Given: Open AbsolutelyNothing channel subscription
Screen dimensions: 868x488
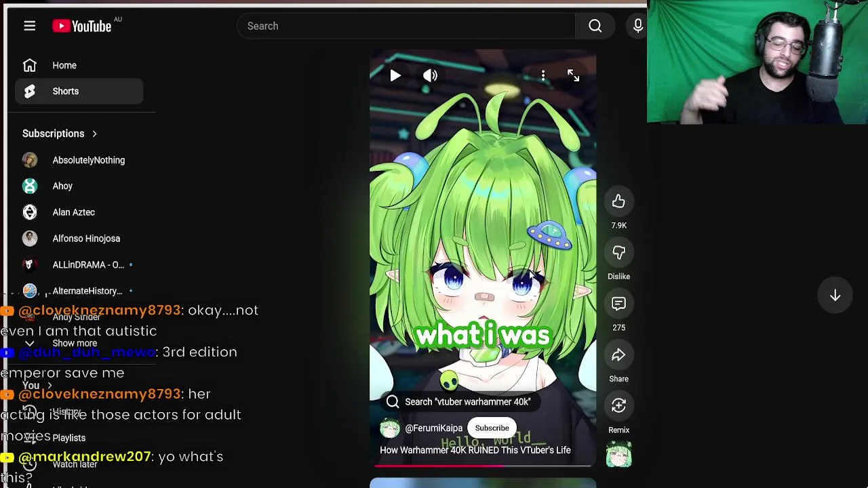Looking at the screenshot, I should pyautogui.click(x=88, y=160).
